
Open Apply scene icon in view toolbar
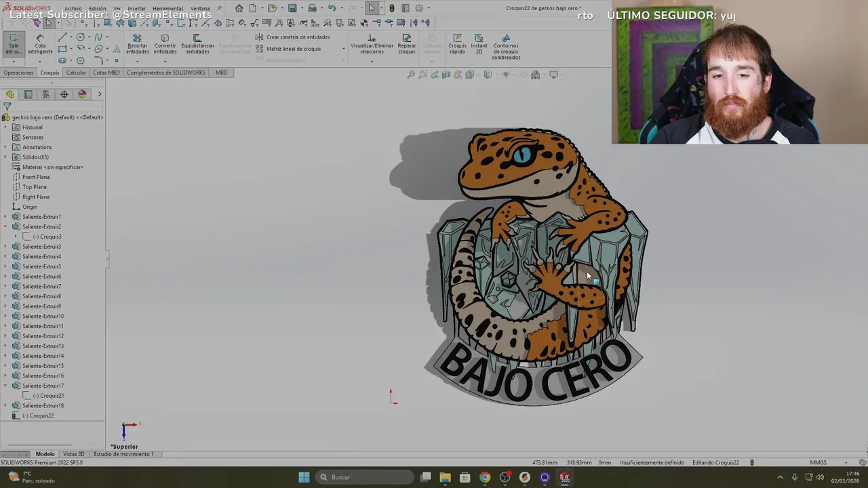click(x=536, y=75)
